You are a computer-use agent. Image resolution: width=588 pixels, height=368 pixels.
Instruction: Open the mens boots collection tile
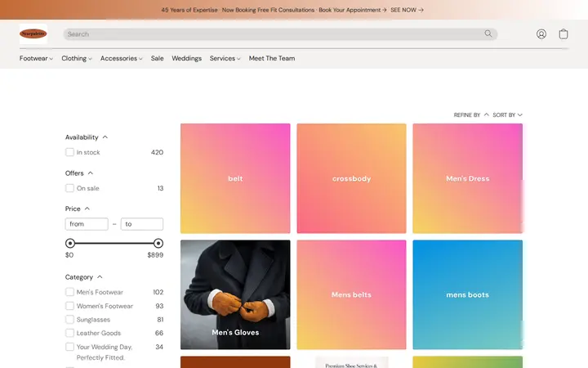pos(468,294)
